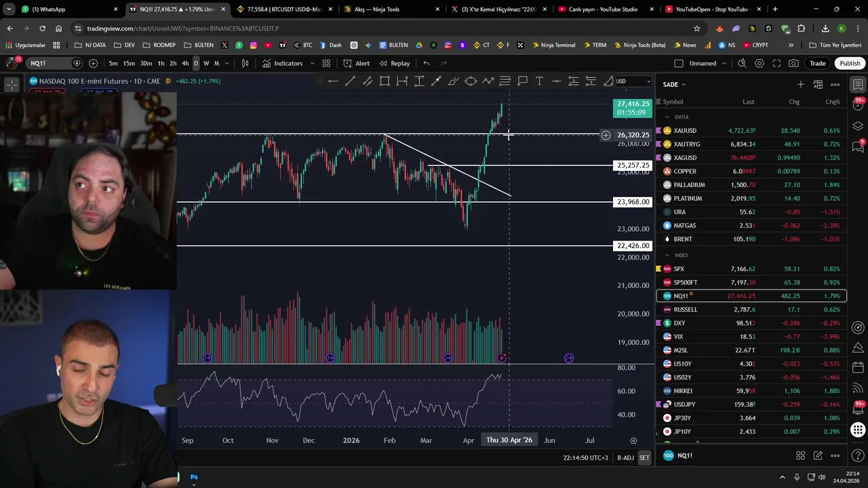Open more timeframes dropdown arrow
The height and width of the screenshot is (488, 868).
point(226,63)
